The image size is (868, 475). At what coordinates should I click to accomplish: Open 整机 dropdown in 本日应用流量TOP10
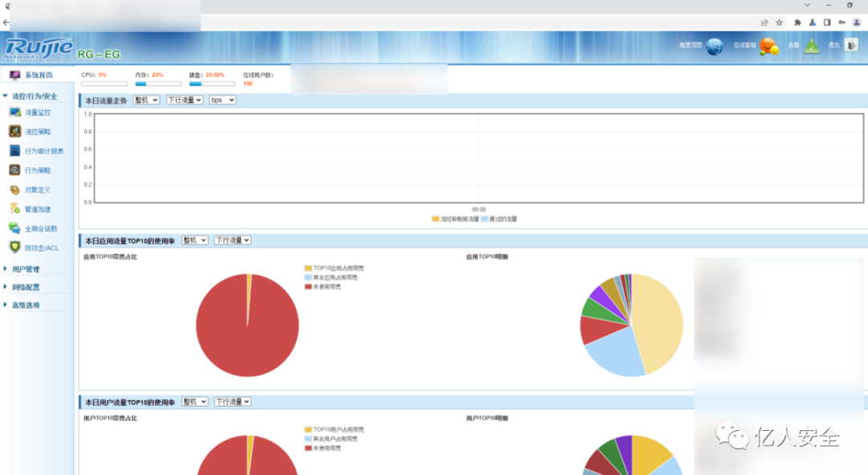[x=194, y=240]
